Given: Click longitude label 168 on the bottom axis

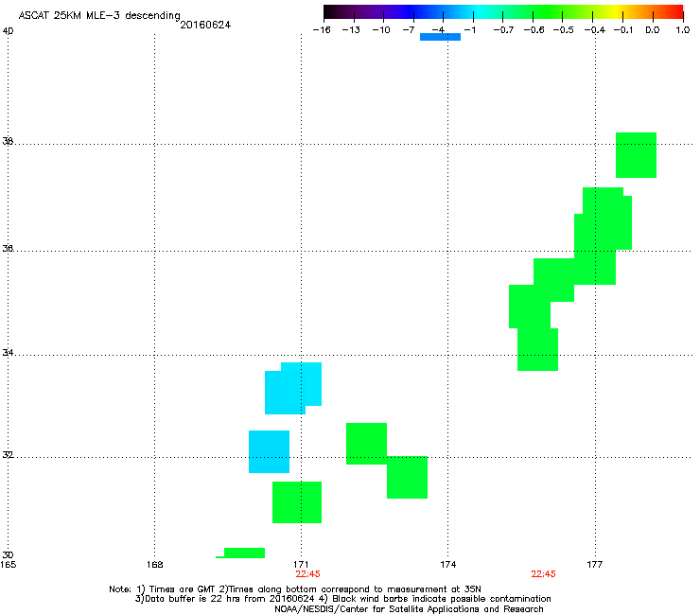Looking at the screenshot, I should click(155, 565).
